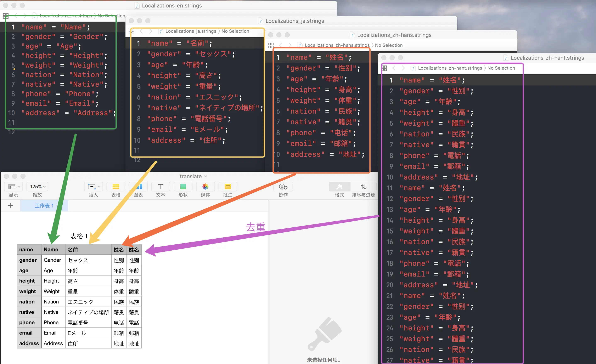Open the translate document title dropdown
Image resolution: width=596 pixels, height=364 pixels.
(206, 176)
